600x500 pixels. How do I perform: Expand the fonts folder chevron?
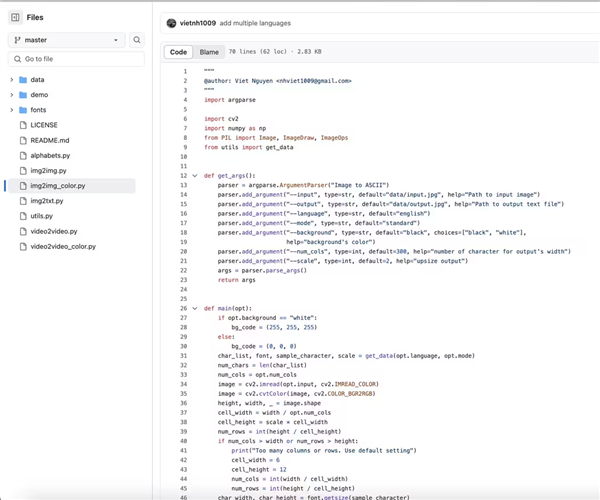[11, 110]
